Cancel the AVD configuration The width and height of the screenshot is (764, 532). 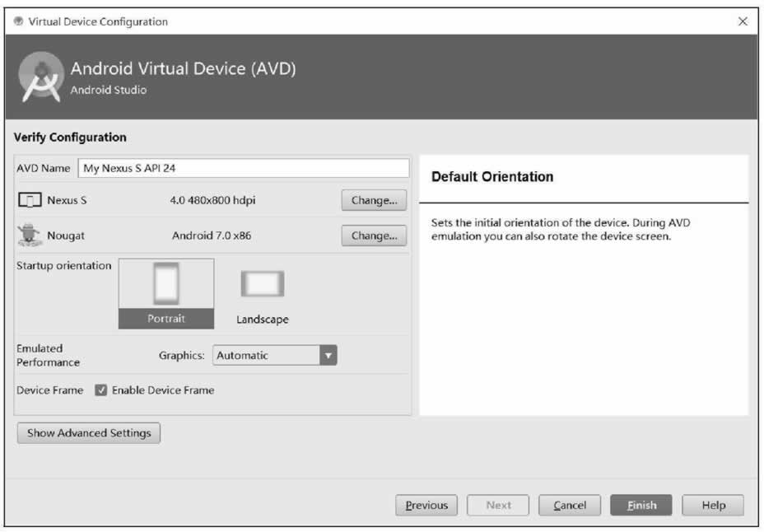(x=569, y=506)
